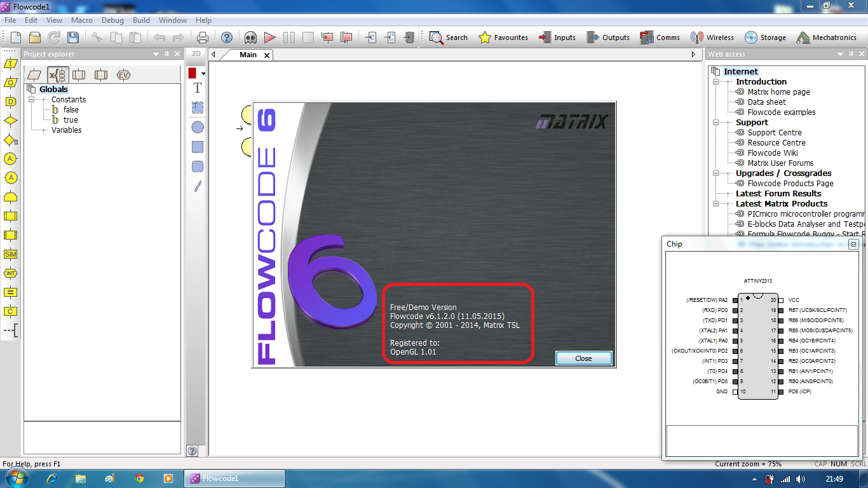Select the Connection Point 'A:' icon
Image resolution: width=868 pixels, height=488 pixels.
[x=10, y=159]
